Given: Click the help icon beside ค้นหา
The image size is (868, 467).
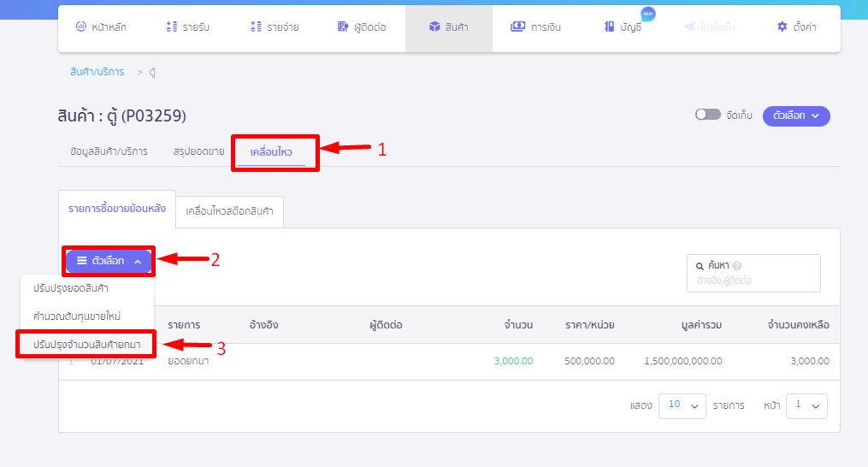Looking at the screenshot, I should tap(737, 266).
